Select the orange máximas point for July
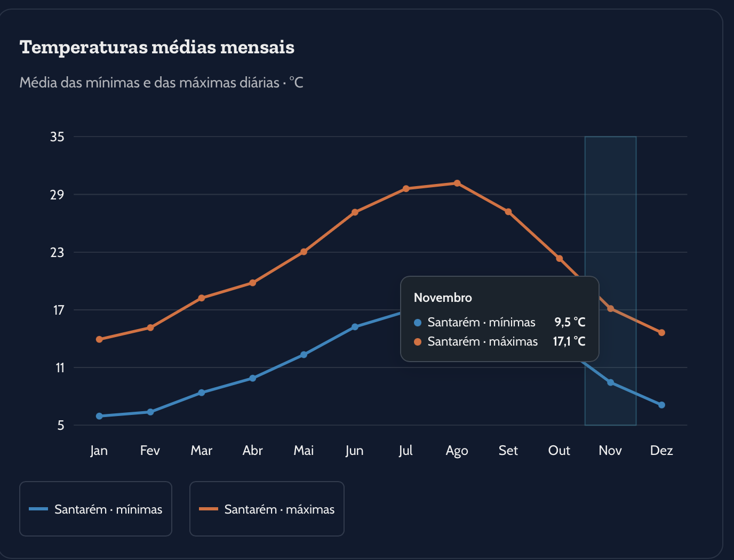 tap(406, 189)
